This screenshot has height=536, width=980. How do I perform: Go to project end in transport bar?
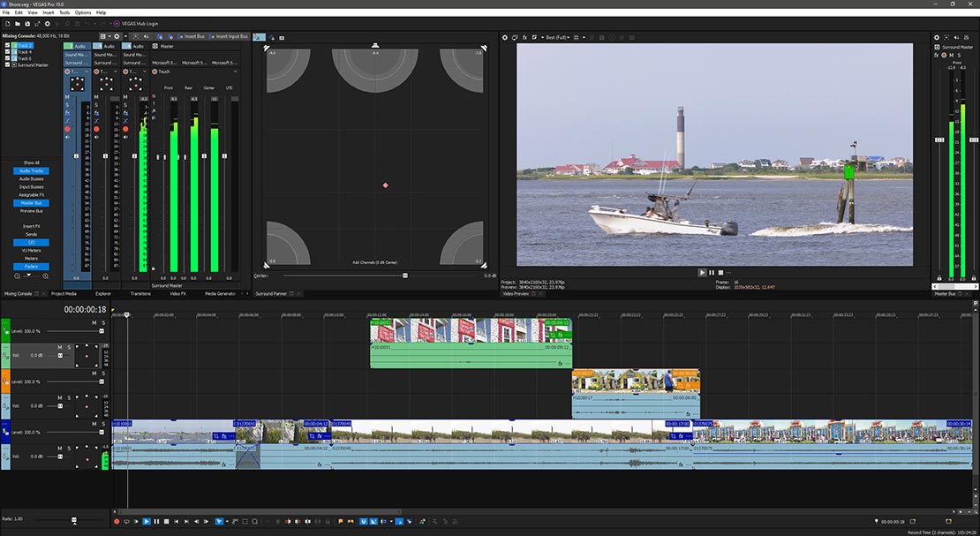186,521
